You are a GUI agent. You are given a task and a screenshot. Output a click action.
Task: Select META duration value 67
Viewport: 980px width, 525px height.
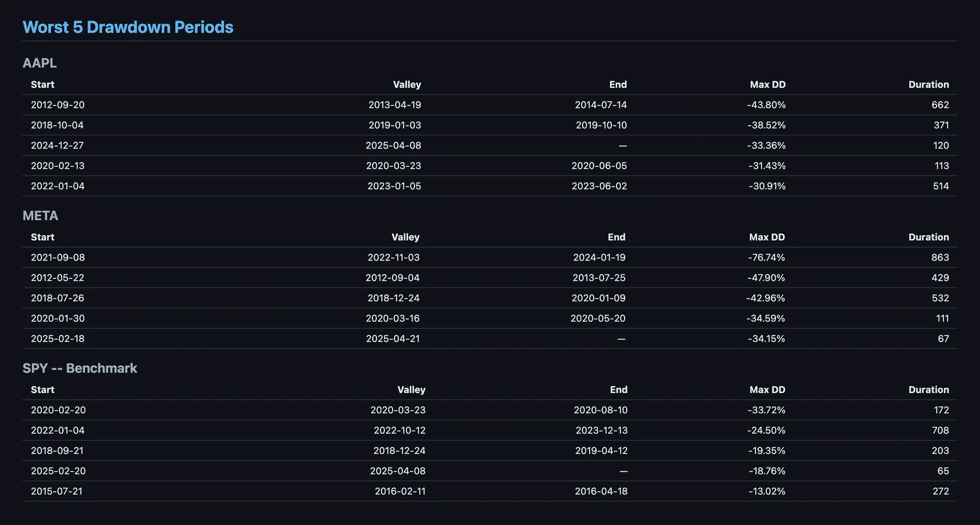943,339
